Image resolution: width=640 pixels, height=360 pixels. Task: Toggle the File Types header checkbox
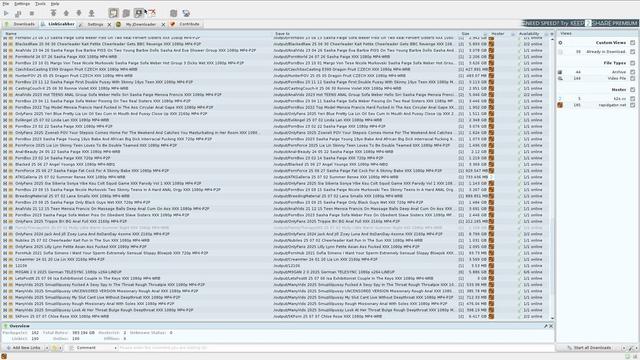(633, 63)
